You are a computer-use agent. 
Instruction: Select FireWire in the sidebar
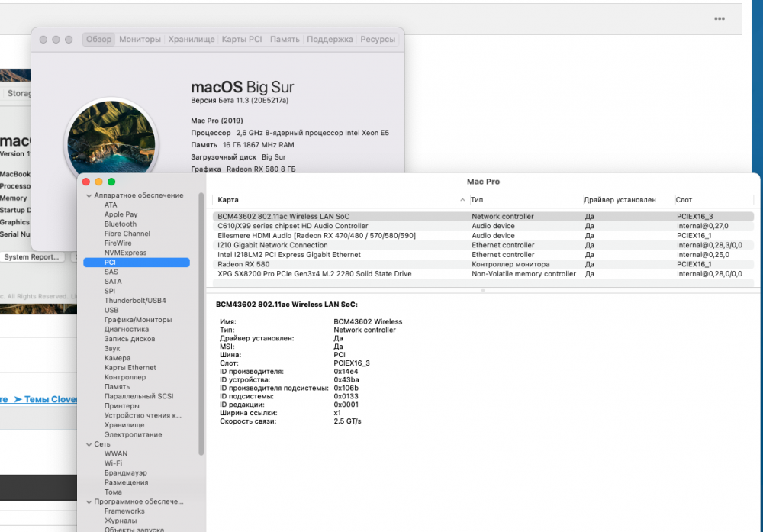coord(118,243)
